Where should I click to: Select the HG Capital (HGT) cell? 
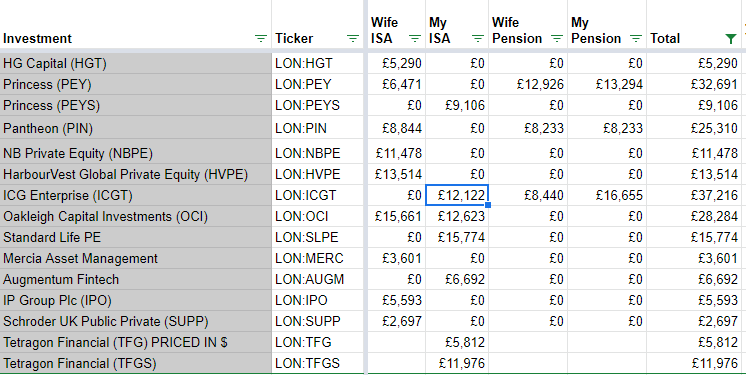click(136, 63)
